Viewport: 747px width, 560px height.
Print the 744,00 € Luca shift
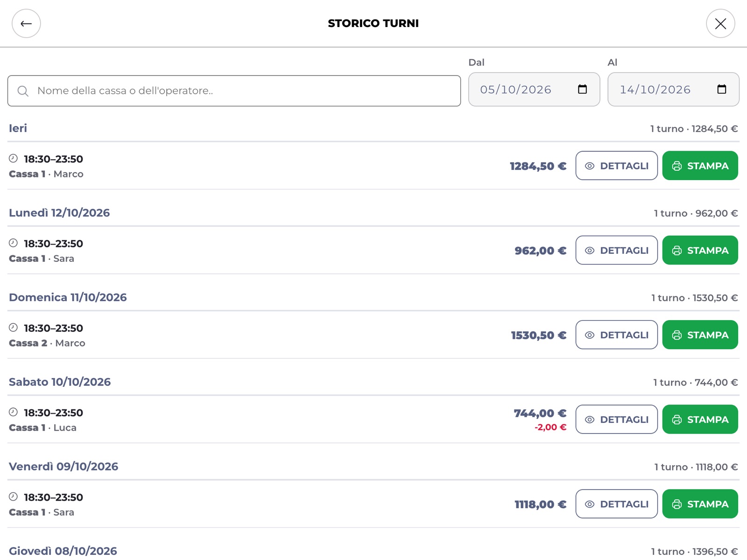[x=700, y=419]
